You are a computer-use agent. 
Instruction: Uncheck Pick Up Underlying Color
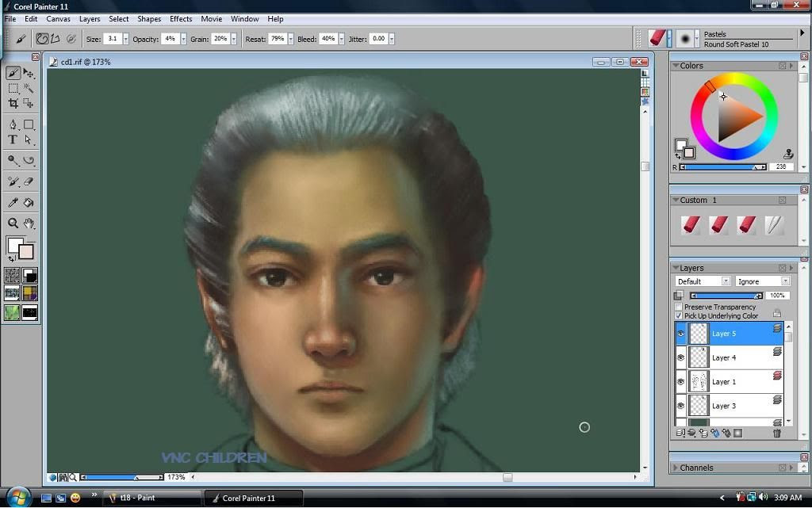(x=679, y=315)
